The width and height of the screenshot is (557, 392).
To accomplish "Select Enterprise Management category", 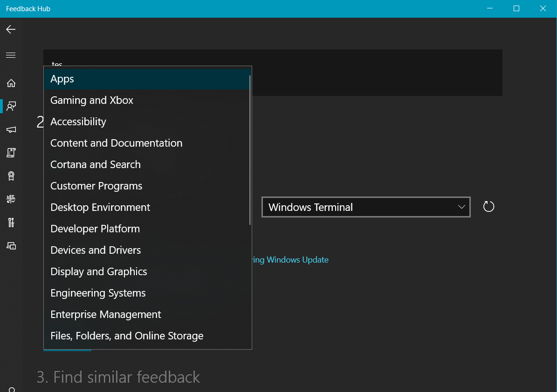I will 147,314.
